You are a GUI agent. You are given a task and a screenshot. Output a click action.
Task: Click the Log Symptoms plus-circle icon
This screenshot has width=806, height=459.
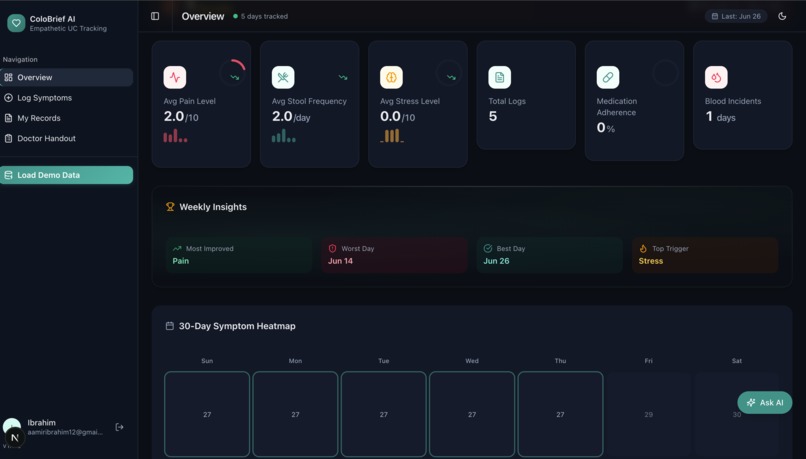pyautogui.click(x=8, y=98)
